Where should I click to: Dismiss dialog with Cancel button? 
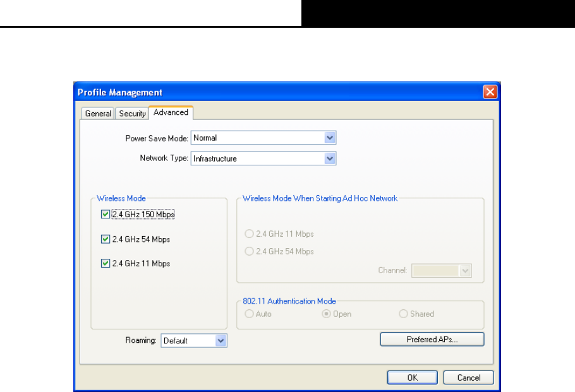(x=468, y=377)
